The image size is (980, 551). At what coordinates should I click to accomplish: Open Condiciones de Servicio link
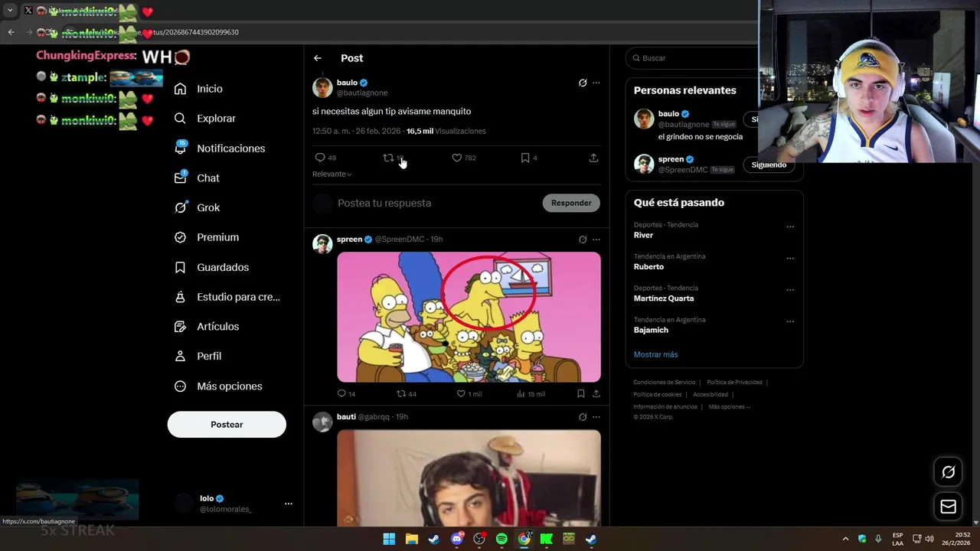[x=664, y=383]
